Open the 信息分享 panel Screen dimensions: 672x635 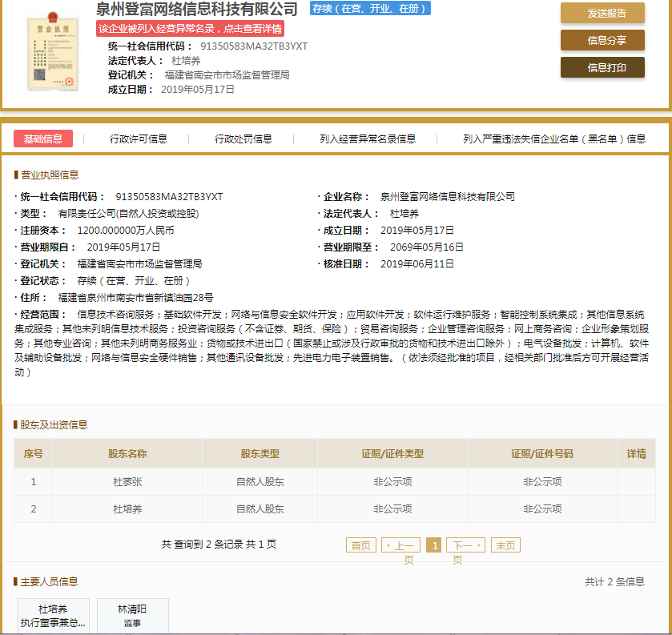[602, 40]
